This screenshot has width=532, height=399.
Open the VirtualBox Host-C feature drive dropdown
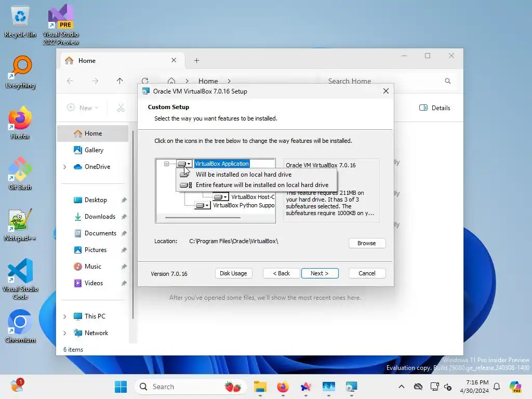220,197
